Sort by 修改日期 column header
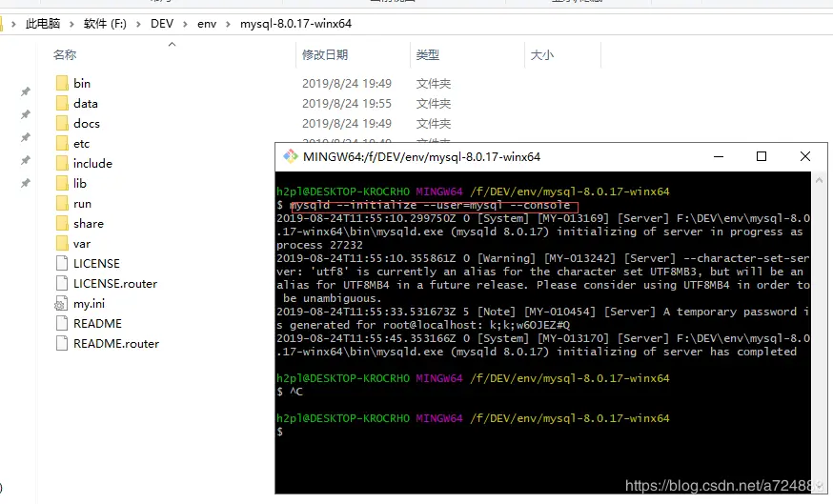Image resolution: width=833 pixels, height=504 pixels. click(325, 54)
